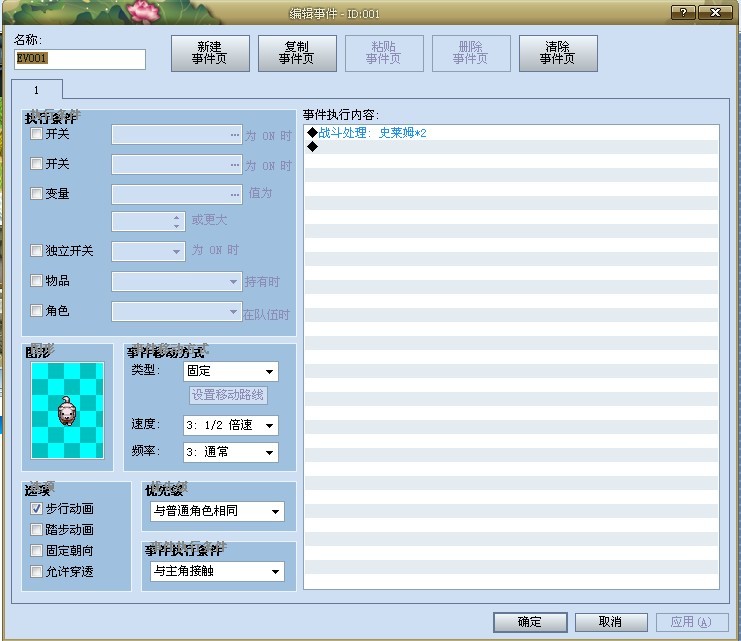The height and width of the screenshot is (641, 741).
Task: Click the 复制事件页 button
Action: [297, 53]
